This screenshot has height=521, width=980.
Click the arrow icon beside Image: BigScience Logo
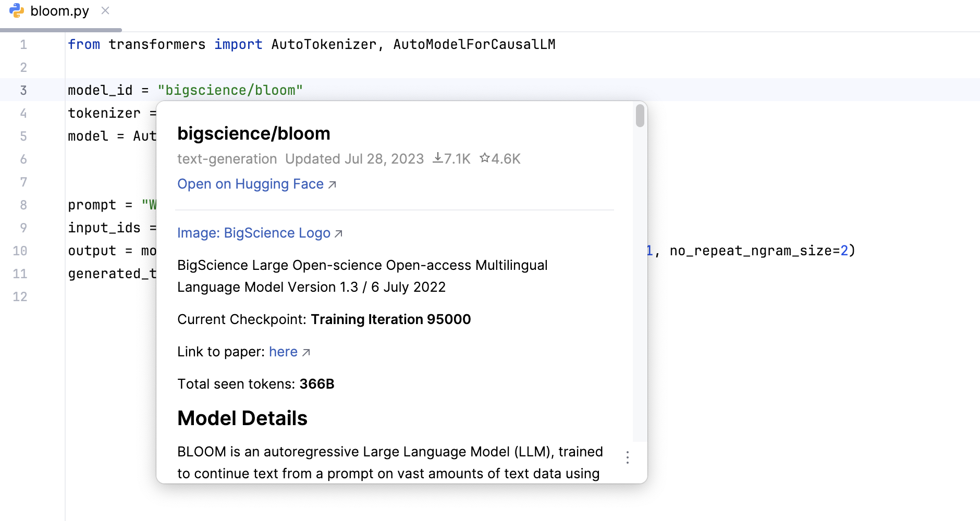click(339, 234)
